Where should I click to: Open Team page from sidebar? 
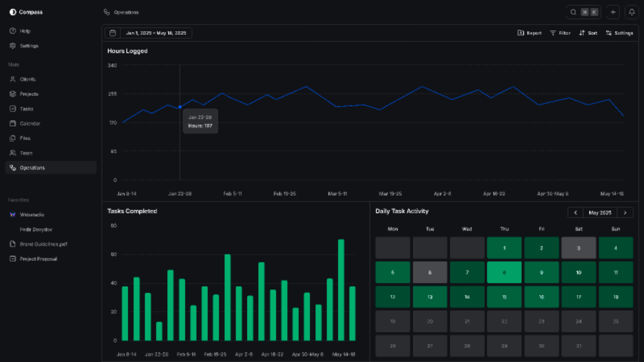click(x=26, y=153)
